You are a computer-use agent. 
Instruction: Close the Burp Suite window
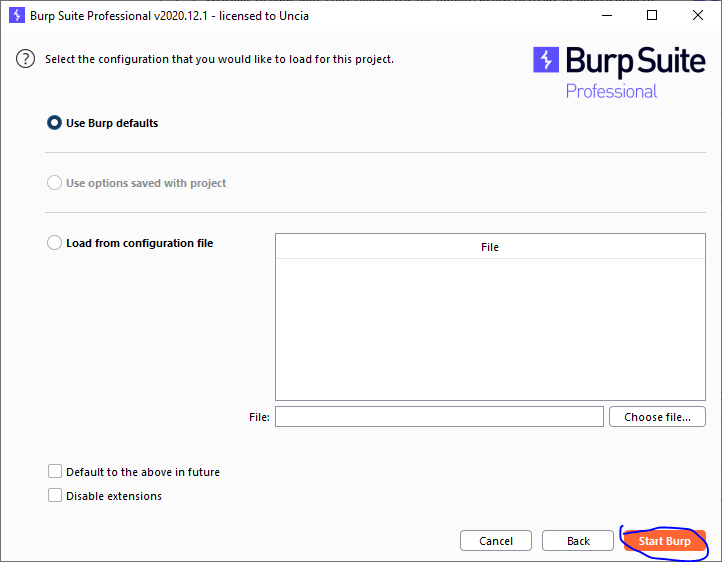698,15
